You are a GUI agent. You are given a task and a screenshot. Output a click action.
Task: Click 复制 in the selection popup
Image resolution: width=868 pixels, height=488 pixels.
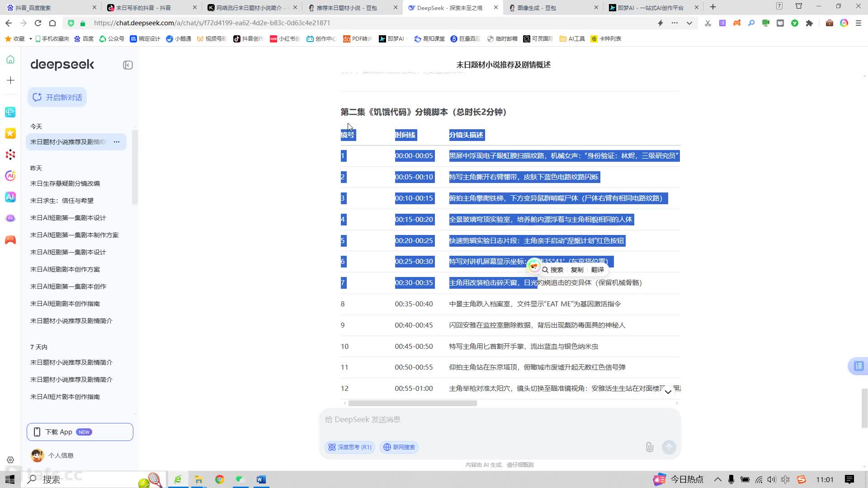pos(577,270)
